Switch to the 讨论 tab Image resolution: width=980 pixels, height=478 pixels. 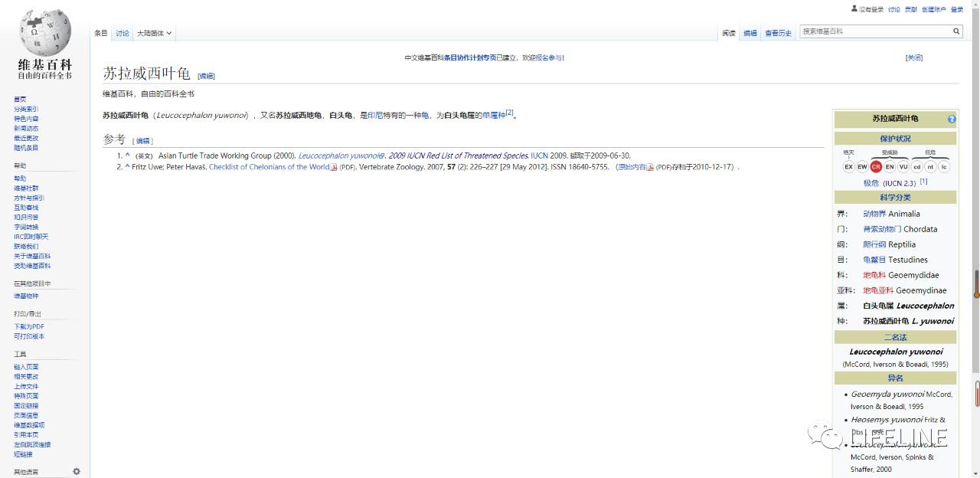click(x=122, y=33)
